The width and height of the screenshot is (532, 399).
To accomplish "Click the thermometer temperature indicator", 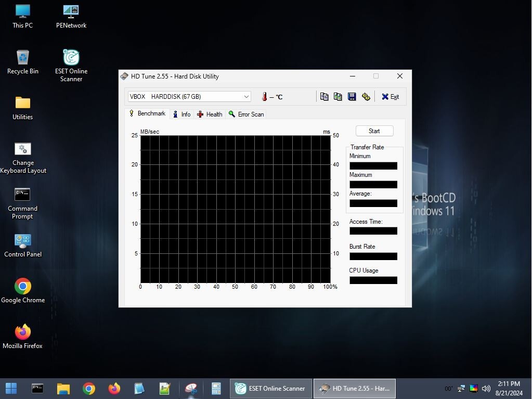I will 264,97.
